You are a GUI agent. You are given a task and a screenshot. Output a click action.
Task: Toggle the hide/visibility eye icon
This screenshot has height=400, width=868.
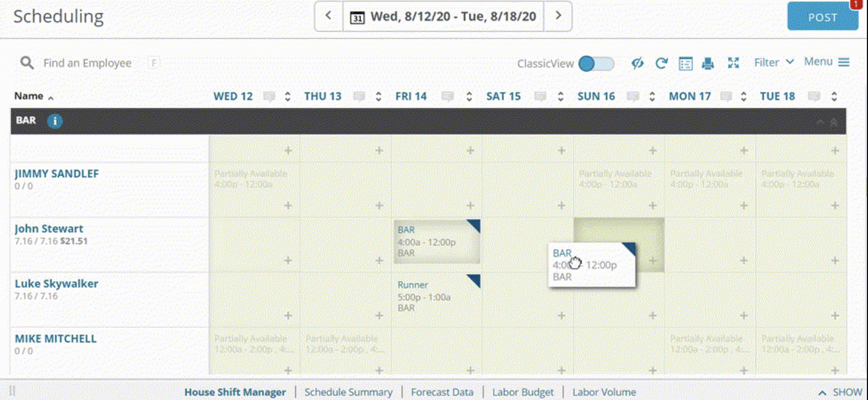(637, 63)
